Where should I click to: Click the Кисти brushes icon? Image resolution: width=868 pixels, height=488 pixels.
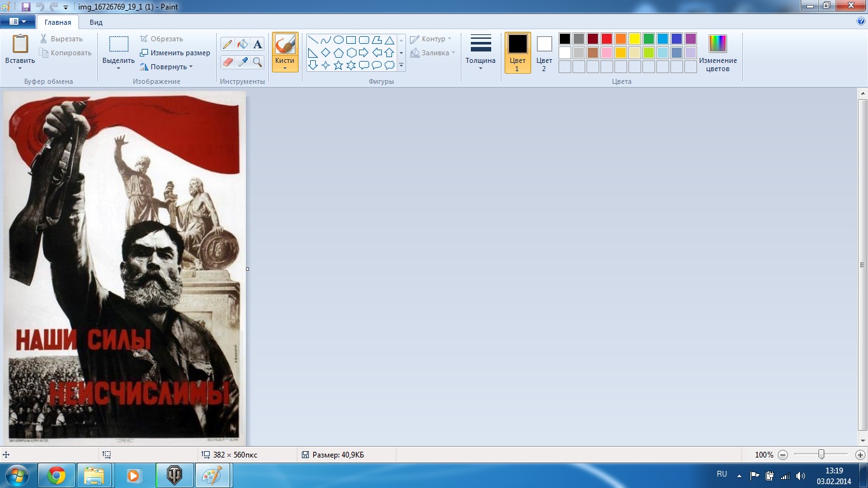tap(285, 44)
